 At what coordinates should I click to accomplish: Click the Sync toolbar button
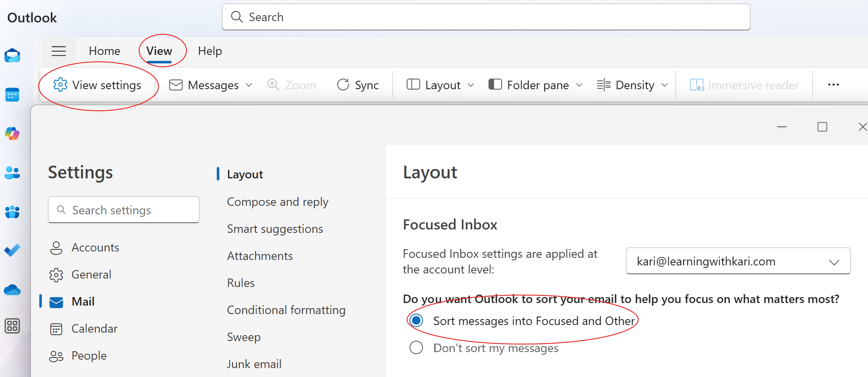pos(358,85)
